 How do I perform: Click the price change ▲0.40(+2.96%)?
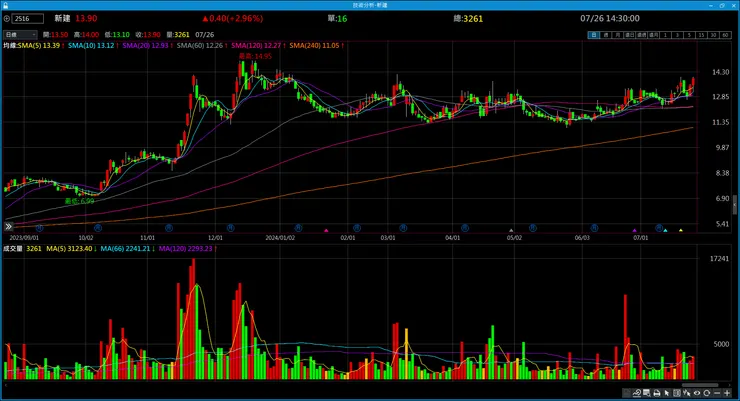233,18
